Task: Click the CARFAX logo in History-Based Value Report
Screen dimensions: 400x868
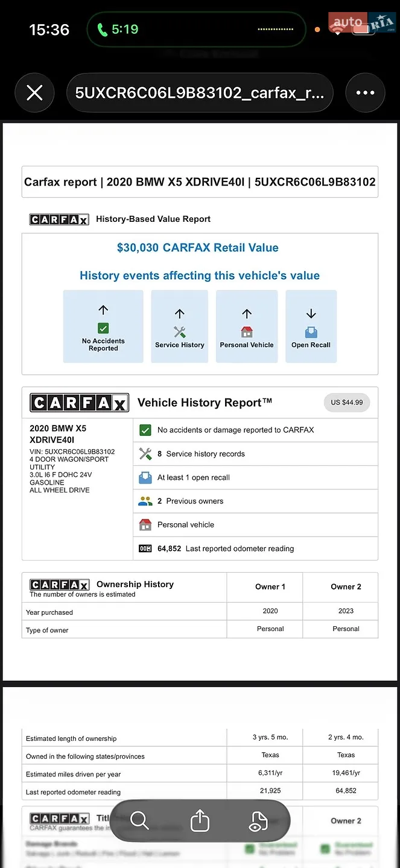Action: (59, 219)
